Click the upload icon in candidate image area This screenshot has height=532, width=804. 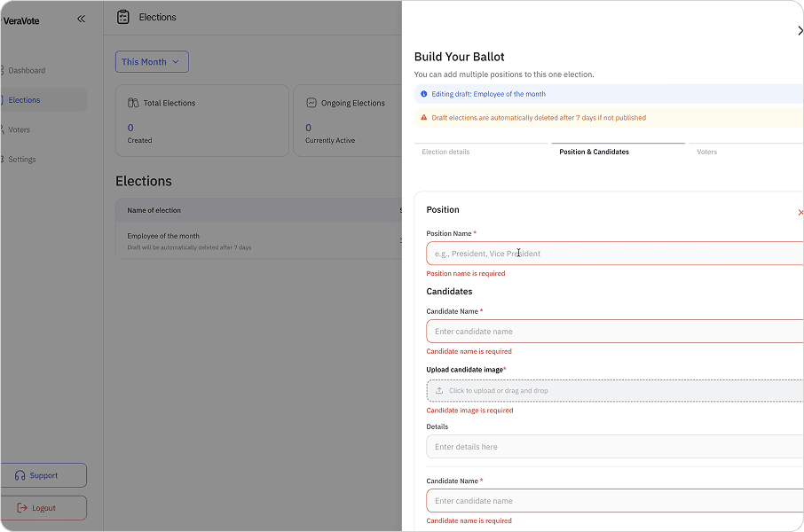(x=439, y=390)
